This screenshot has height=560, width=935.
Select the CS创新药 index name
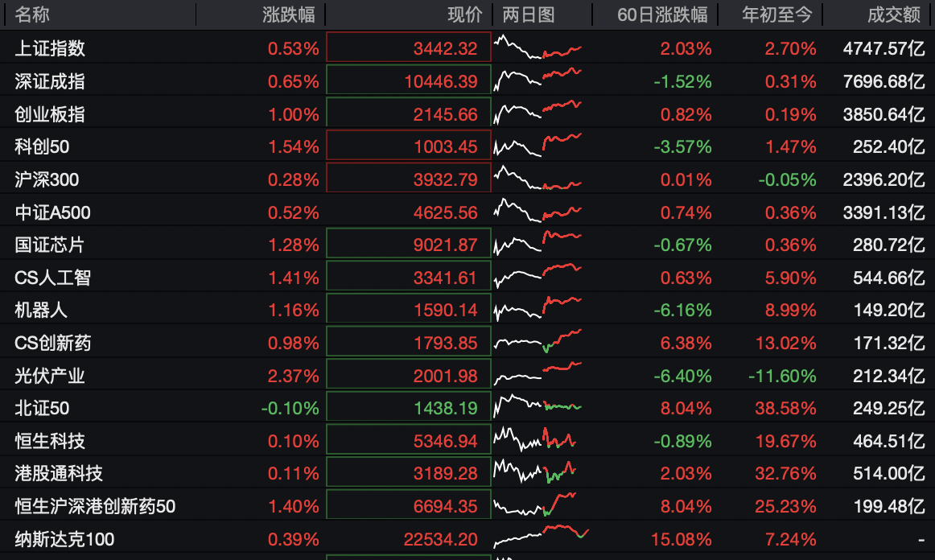52,343
